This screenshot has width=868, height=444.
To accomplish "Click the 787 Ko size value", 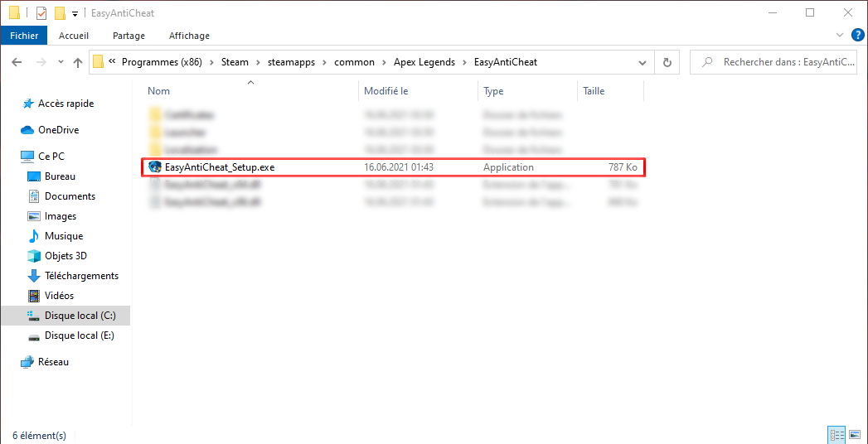I will (622, 167).
